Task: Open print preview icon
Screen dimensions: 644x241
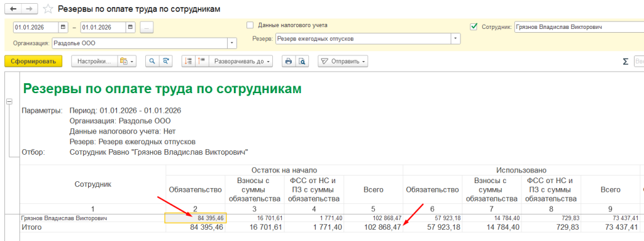Action: tap(302, 61)
